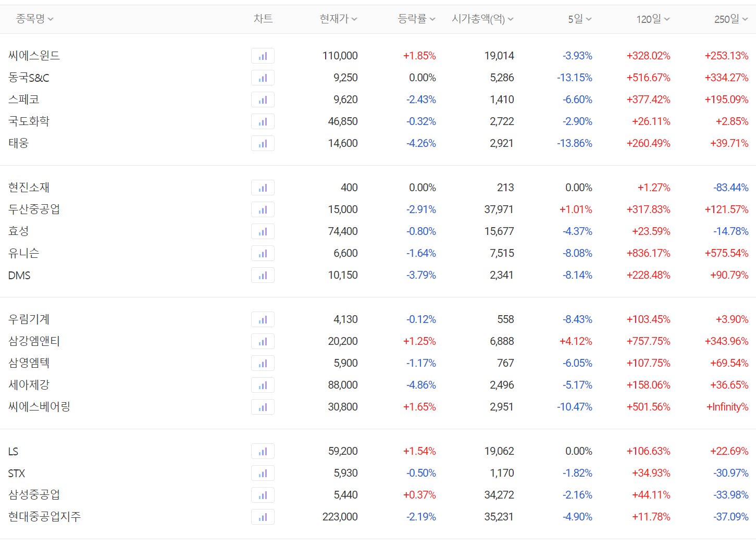Sort by 종목명 column header
Image resolution: width=756 pixels, height=547 pixels.
(x=34, y=19)
